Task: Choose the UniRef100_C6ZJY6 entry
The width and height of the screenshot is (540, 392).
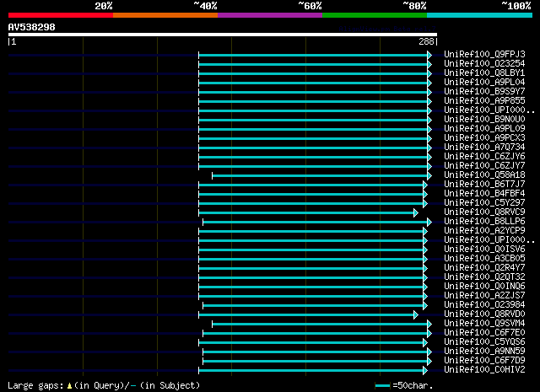Action: [484, 156]
